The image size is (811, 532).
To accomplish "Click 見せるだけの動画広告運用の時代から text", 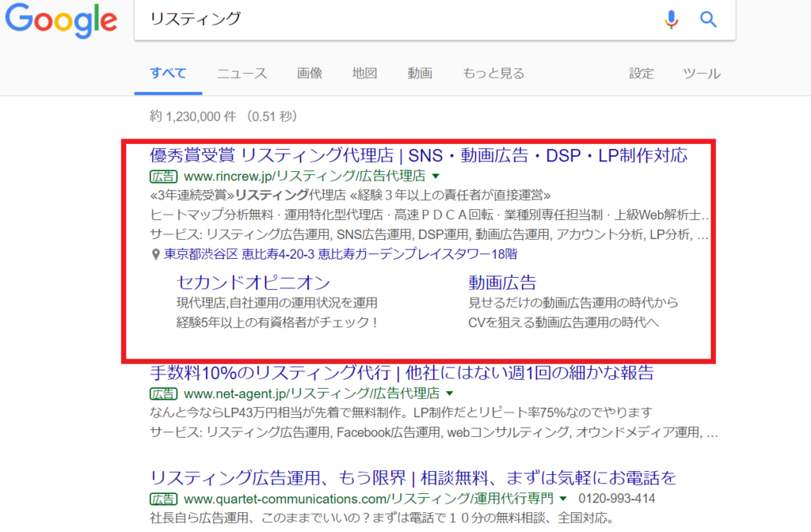I will click(x=573, y=302).
